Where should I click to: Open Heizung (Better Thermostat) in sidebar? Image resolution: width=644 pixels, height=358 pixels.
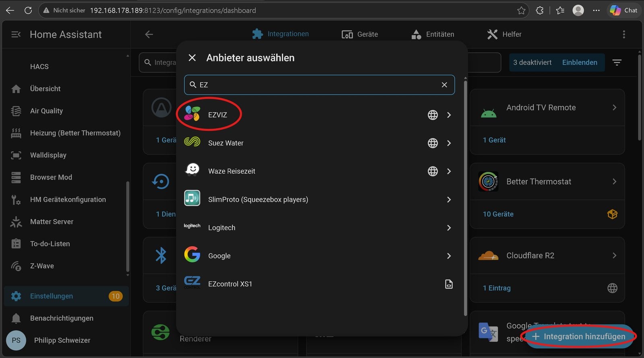66,133
